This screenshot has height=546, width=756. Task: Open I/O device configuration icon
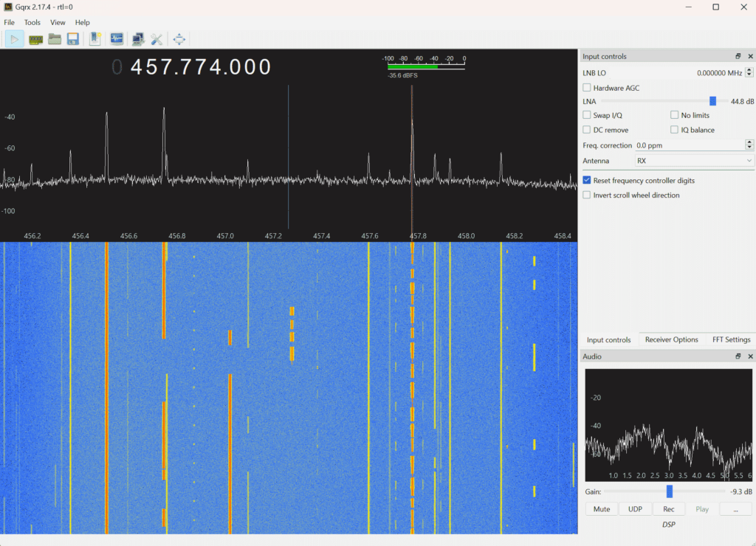pyautogui.click(x=35, y=40)
